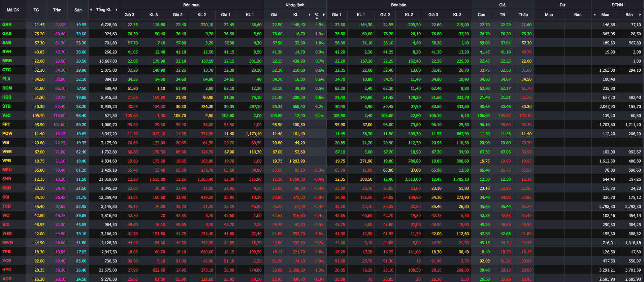The height and width of the screenshot is (282, 644).
Task: Select the MBB ticker
Action: tap(7, 61)
